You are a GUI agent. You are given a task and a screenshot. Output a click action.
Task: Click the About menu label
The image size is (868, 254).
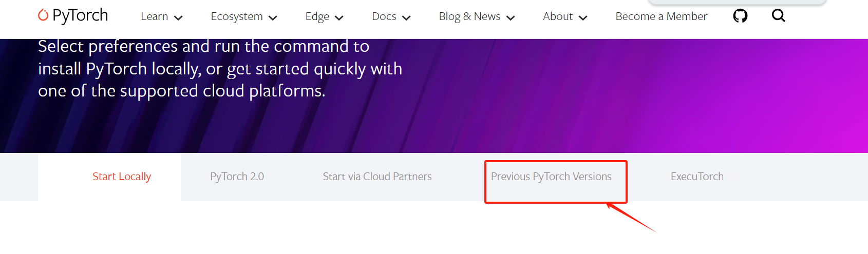(558, 16)
